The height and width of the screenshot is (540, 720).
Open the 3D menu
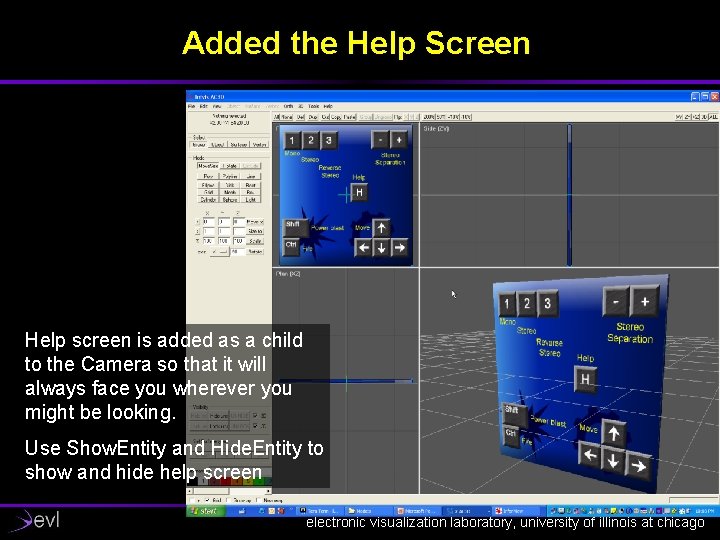click(x=301, y=106)
